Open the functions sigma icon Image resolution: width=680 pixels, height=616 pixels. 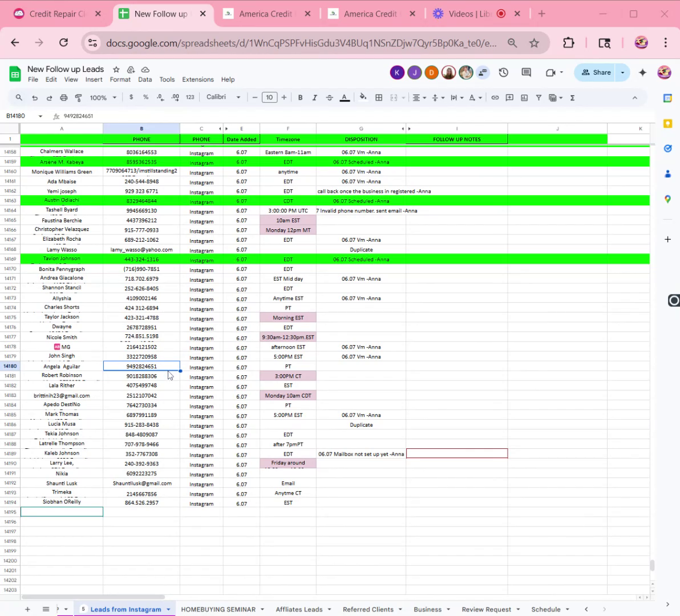572,98
